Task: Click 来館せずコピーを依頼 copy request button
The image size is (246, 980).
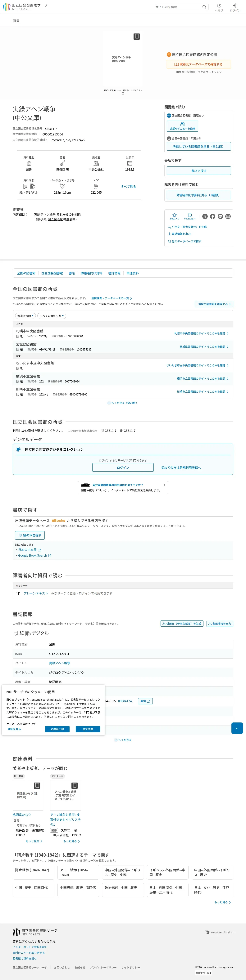Action: coord(182,126)
